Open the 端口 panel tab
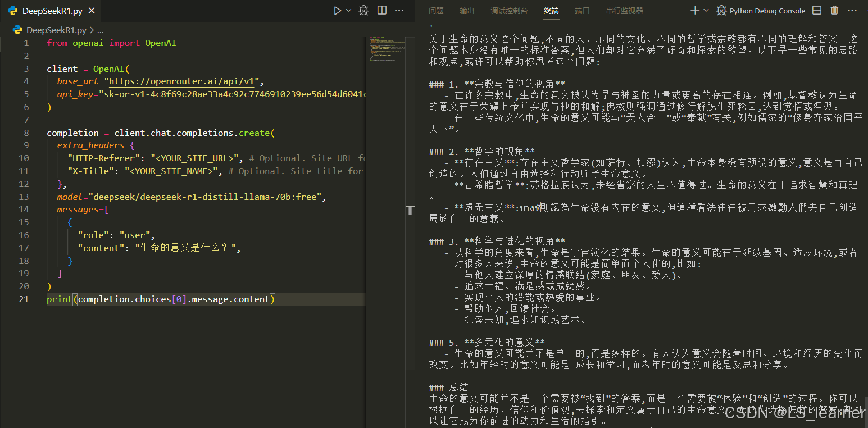This screenshot has width=868, height=428. (582, 11)
